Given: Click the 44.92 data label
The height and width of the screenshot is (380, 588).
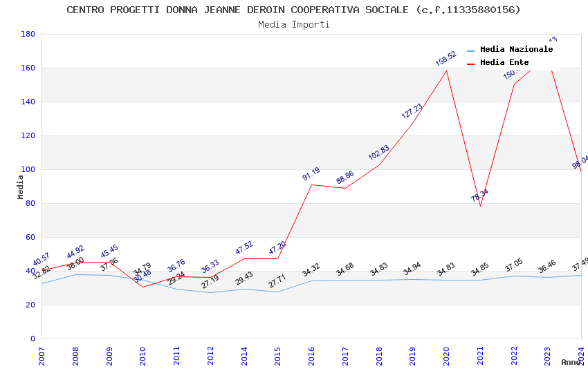Looking at the screenshot, I should tap(75, 252).
